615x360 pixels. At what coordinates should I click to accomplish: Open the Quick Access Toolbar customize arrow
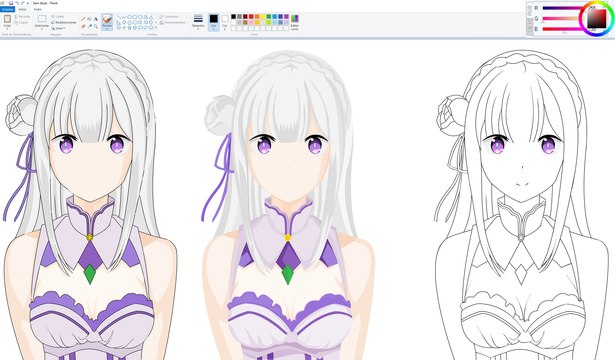tap(27, 3)
